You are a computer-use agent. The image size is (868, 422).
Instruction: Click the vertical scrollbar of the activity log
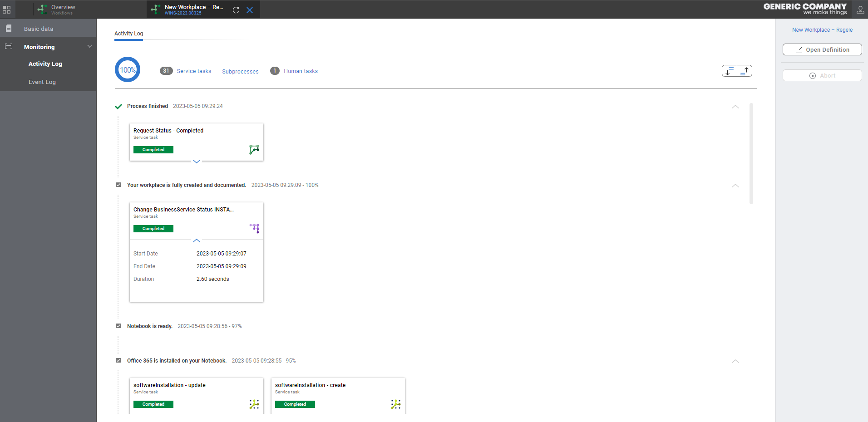pos(751,154)
